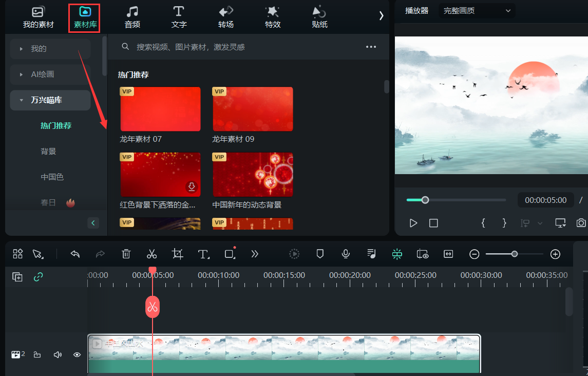Toggle the track visibility eye icon
The width and height of the screenshot is (588, 376).
(x=77, y=354)
